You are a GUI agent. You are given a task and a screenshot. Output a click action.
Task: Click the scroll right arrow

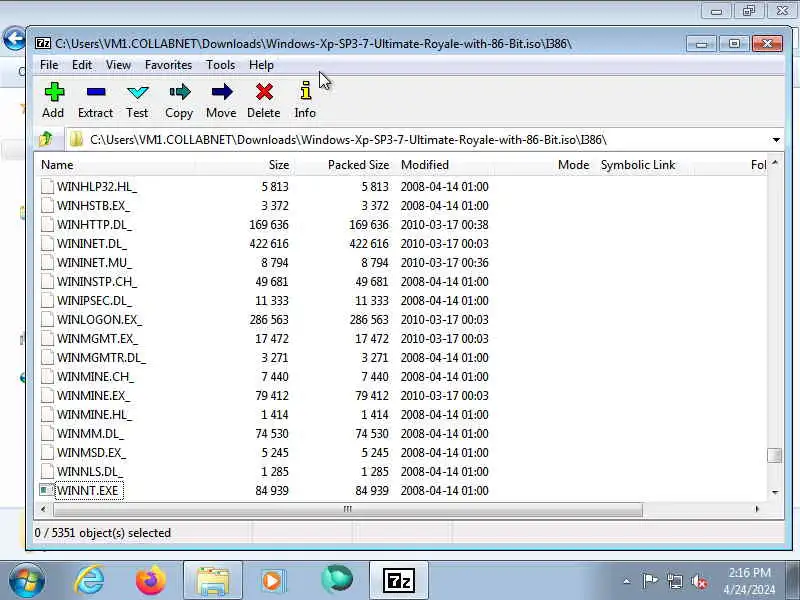pyautogui.click(x=757, y=509)
